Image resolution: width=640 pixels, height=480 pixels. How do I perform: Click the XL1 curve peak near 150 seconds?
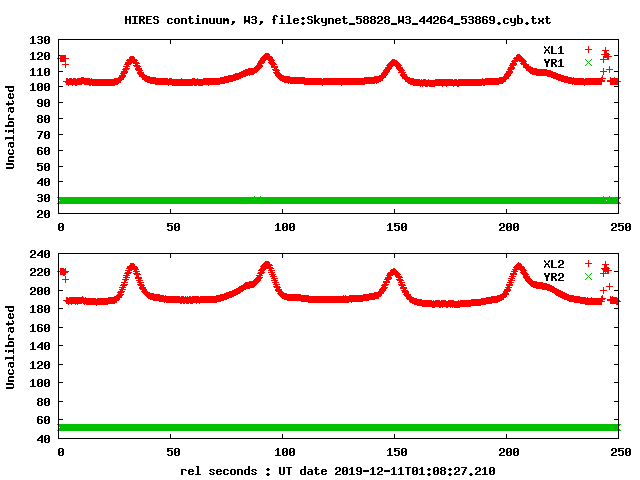(394, 63)
